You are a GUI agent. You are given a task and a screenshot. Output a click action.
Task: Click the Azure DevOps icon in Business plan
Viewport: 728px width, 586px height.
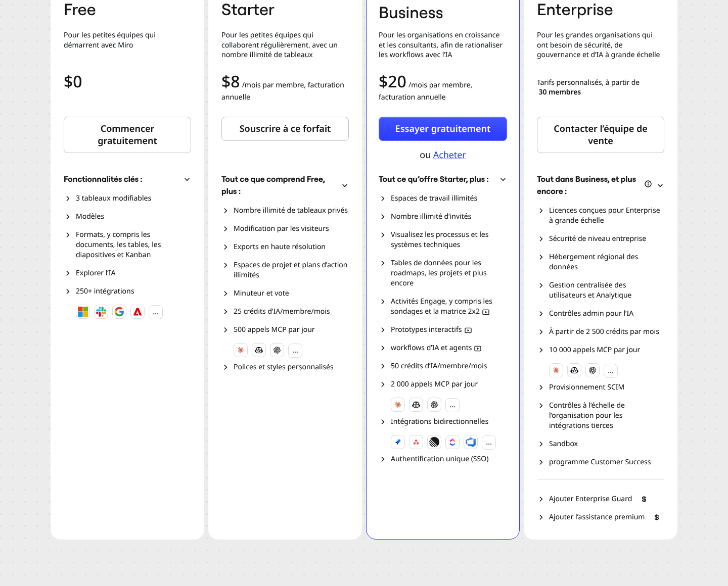471,443
